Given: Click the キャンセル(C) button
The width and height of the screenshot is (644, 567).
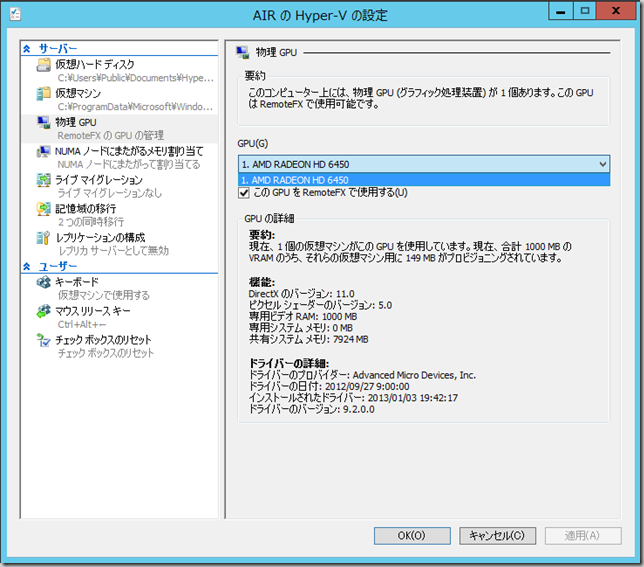Looking at the screenshot, I should [497, 536].
